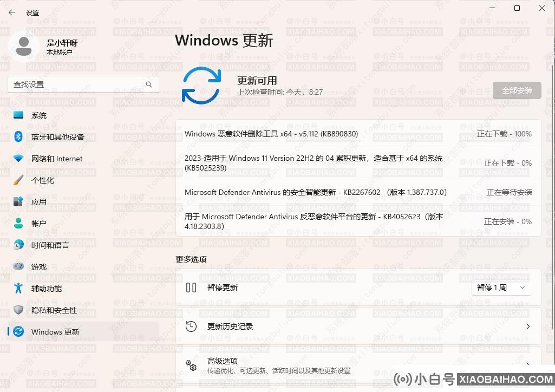This screenshot has height=392, width=555.
Task: Open 蓝牙和其他设备 settings category
Action: tap(83, 137)
